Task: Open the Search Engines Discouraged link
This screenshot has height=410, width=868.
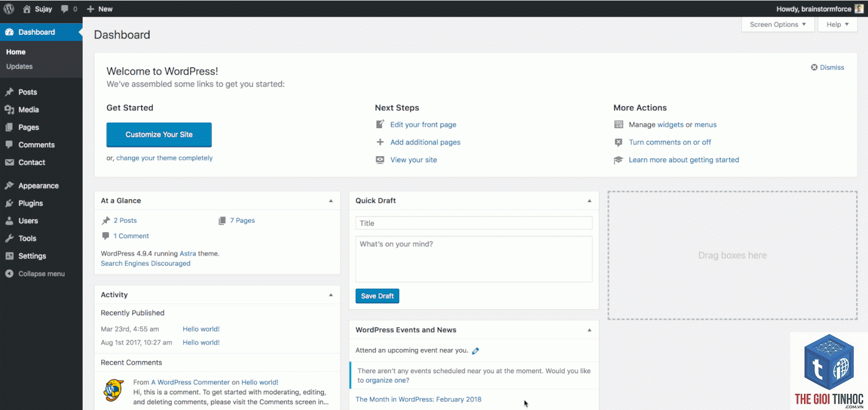Action: [145, 263]
